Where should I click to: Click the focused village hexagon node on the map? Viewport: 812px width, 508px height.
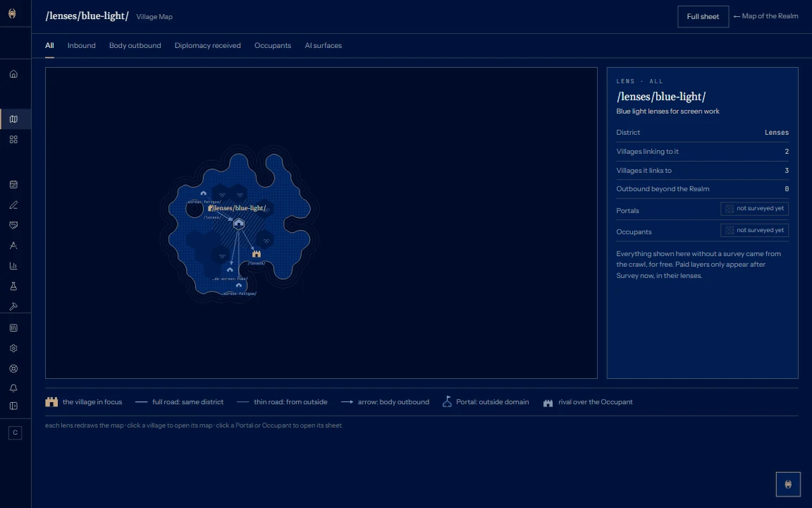[239, 224]
